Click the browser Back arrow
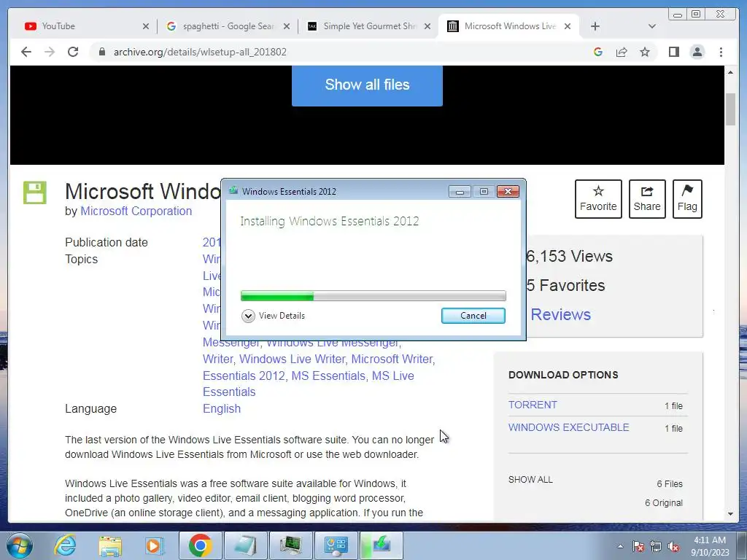This screenshot has width=747, height=560. click(x=26, y=52)
